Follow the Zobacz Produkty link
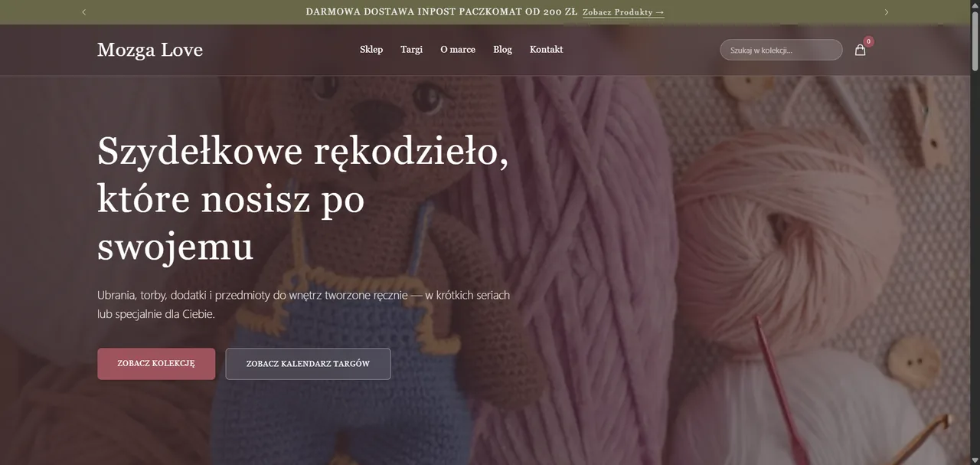This screenshot has height=465, width=980. (x=623, y=12)
